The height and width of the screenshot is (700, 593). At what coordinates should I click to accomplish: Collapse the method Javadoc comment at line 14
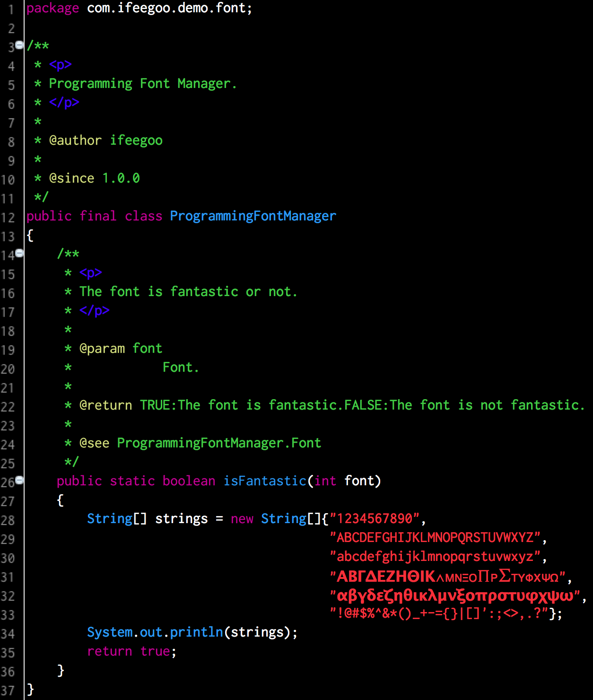click(19, 253)
